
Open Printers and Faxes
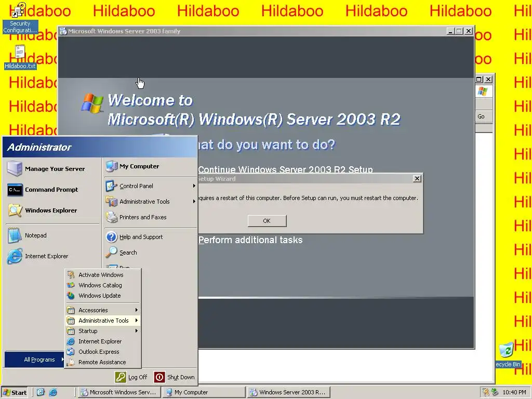[x=150, y=217]
